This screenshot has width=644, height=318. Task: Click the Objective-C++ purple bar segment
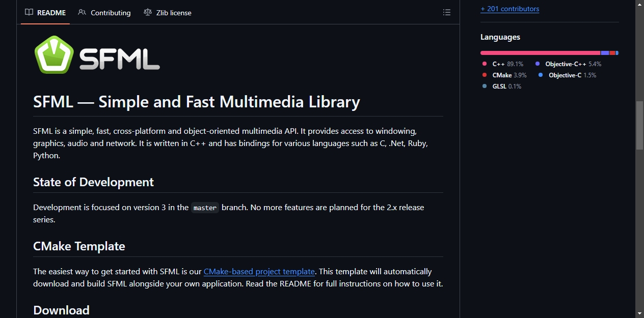[605, 53]
